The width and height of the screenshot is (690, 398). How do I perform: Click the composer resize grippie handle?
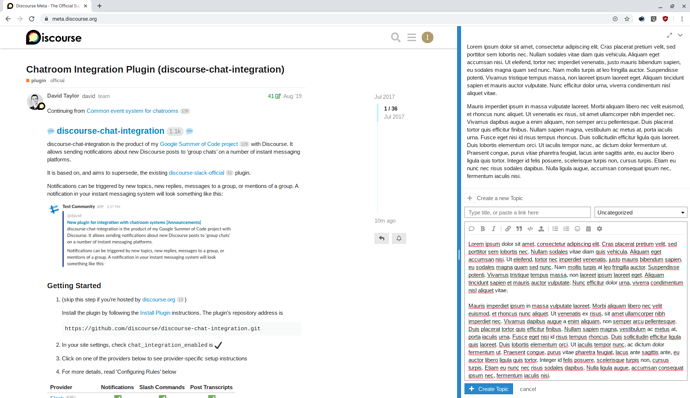[x=459, y=254]
